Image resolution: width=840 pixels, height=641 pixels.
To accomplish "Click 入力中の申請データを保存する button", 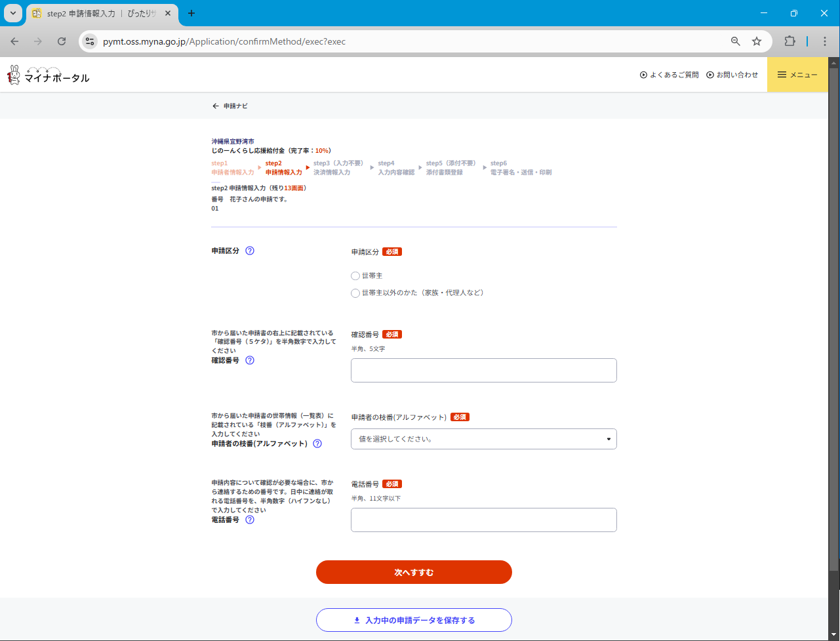I will pyautogui.click(x=414, y=620).
